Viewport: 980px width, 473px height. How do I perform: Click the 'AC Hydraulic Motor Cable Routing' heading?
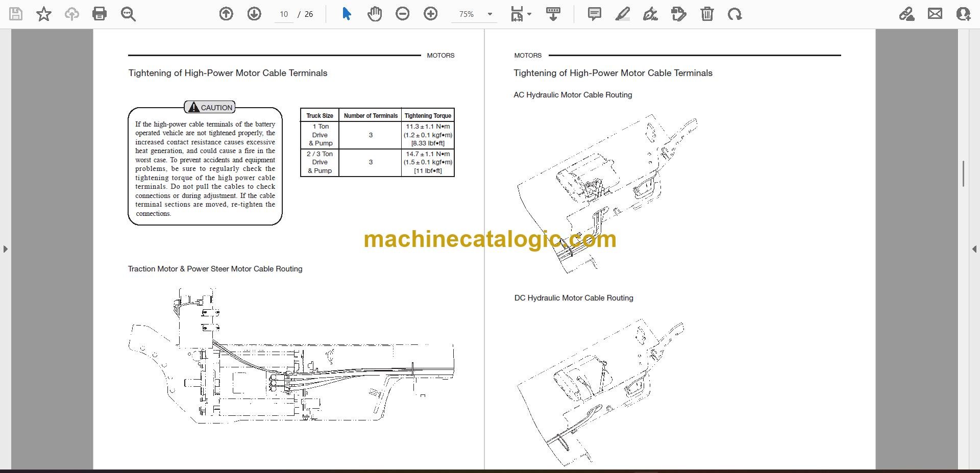[x=573, y=95]
